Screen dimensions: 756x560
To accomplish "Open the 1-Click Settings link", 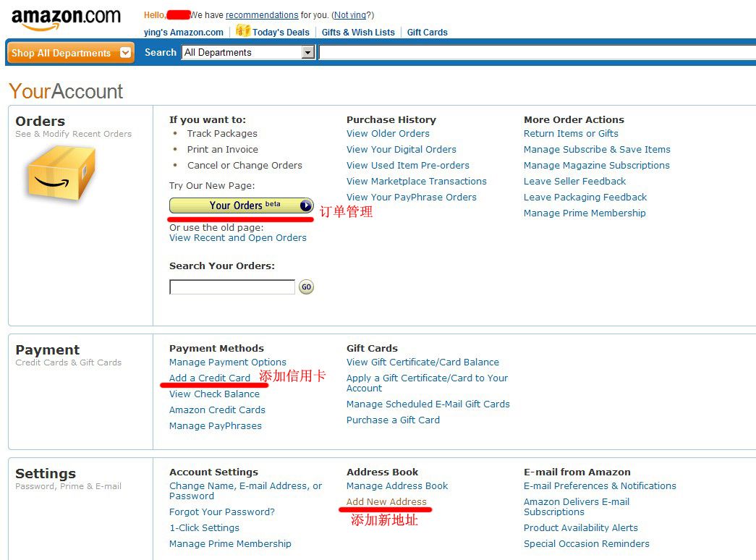I will (204, 527).
